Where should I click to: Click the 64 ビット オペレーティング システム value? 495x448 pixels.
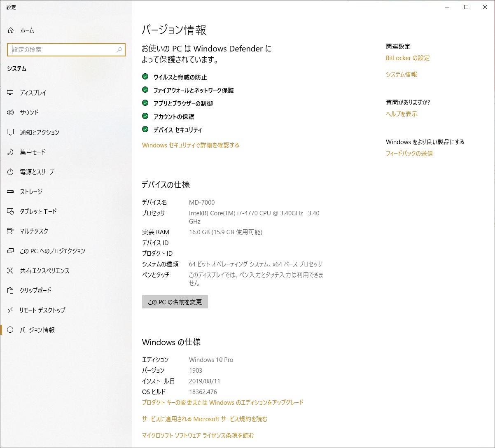click(x=256, y=264)
